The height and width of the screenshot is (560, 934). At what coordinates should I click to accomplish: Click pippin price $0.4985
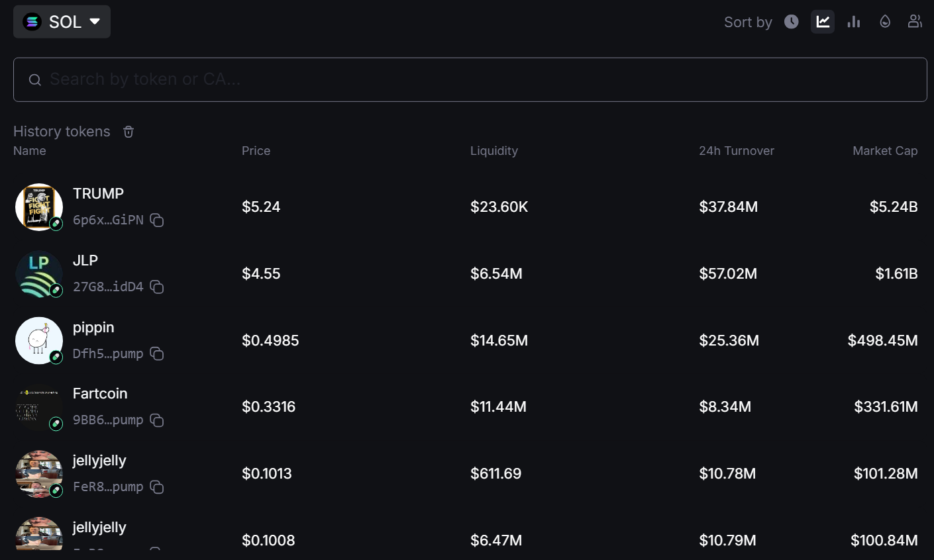270,341
